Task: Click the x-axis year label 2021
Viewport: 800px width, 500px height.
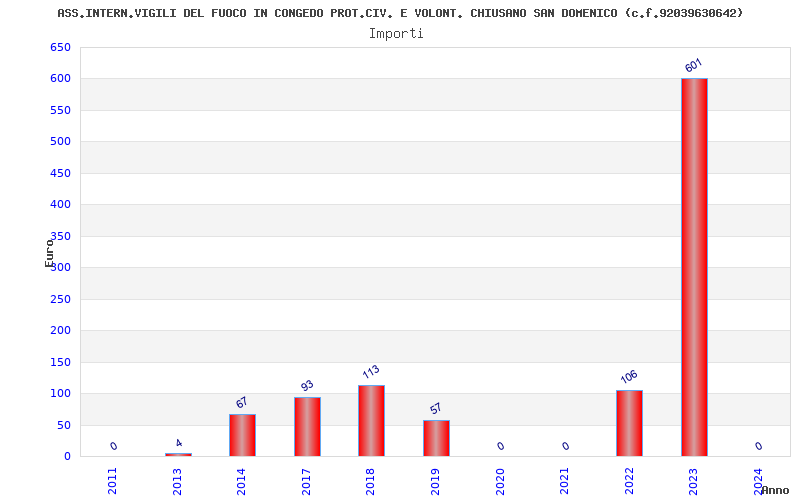Action: point(564,481)
